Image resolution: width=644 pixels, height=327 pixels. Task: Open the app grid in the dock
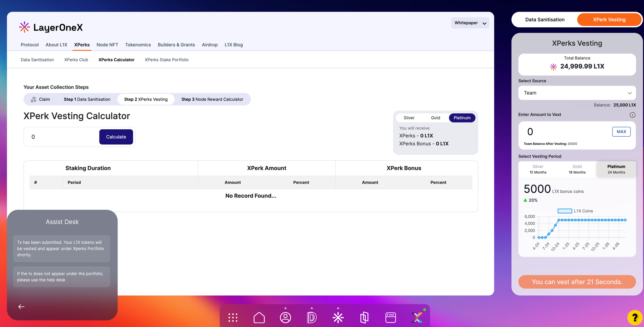coord(233,318)
